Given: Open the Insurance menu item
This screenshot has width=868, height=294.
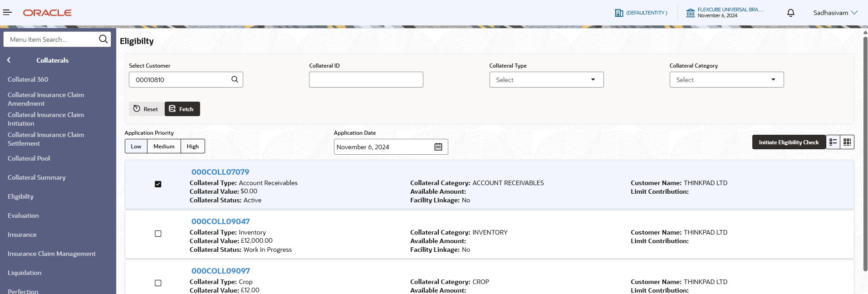Looking at the screenshot, I should coord(22,235).
